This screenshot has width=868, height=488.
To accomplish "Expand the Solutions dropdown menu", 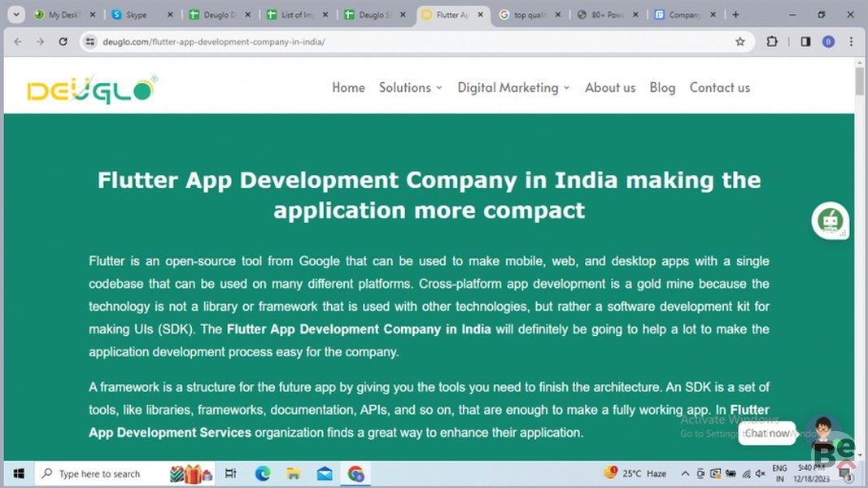I will click(x=410, y=88).
